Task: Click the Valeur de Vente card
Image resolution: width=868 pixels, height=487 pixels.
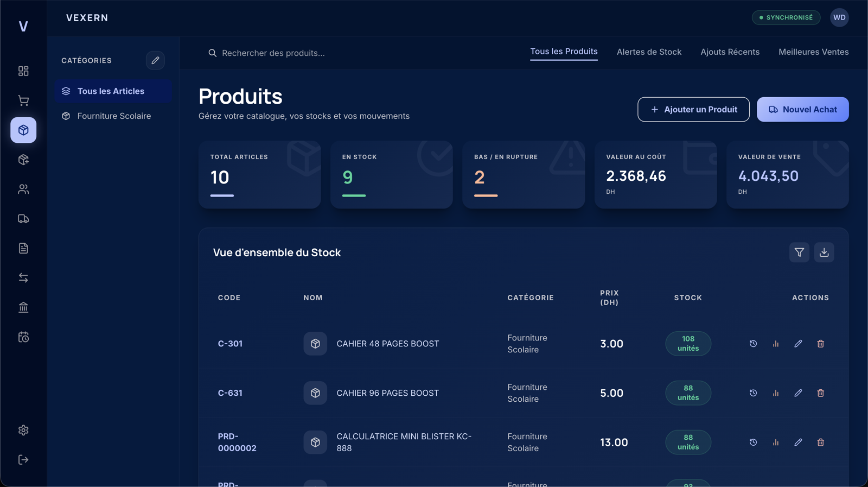Action: [x=788, y=175]
